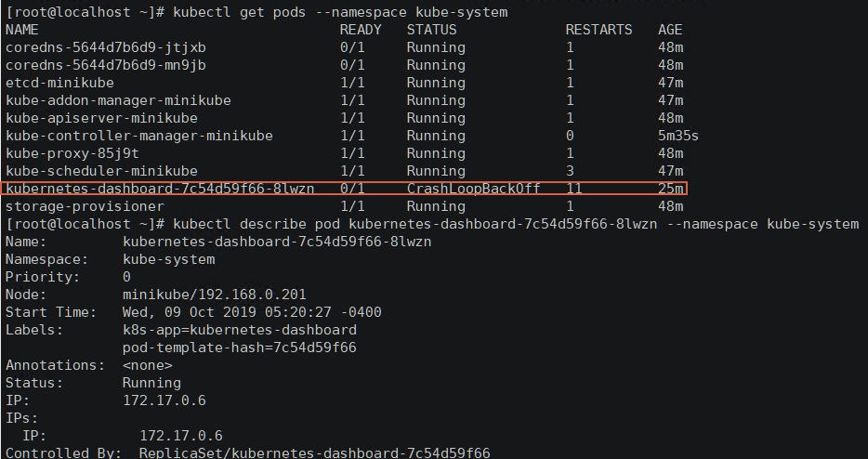This screenshot has width=868, height=459.
Task: Click the CrashLoopBackOff status text
Action: click(x=473, y=189)
